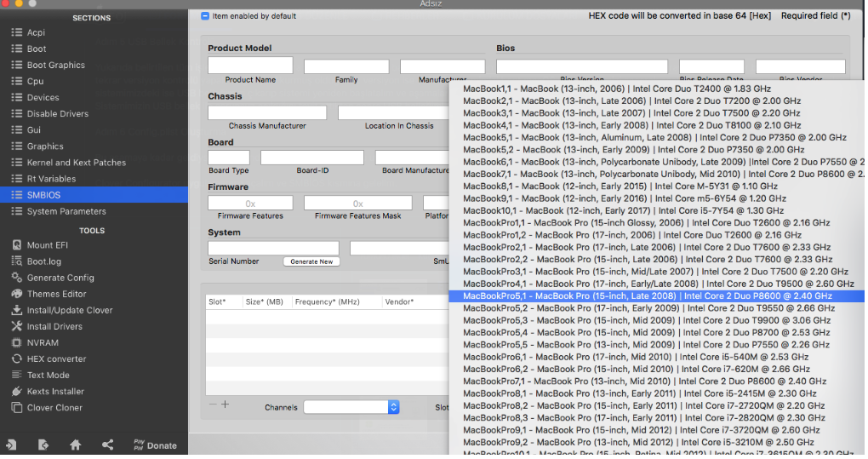The width and height of the screenshot is (868, 459).
Task: Toggle the Item enabled by default checkbox
Action: tap(205, 16)
